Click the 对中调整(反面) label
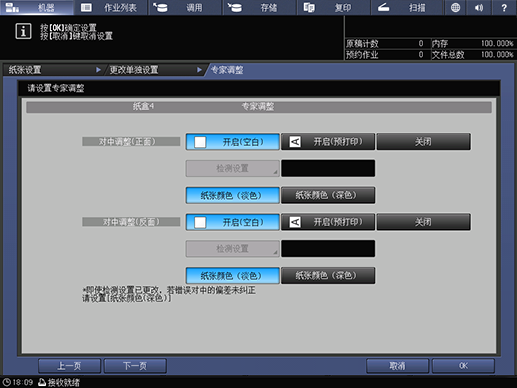517x388 pixels. coord(131,222)
